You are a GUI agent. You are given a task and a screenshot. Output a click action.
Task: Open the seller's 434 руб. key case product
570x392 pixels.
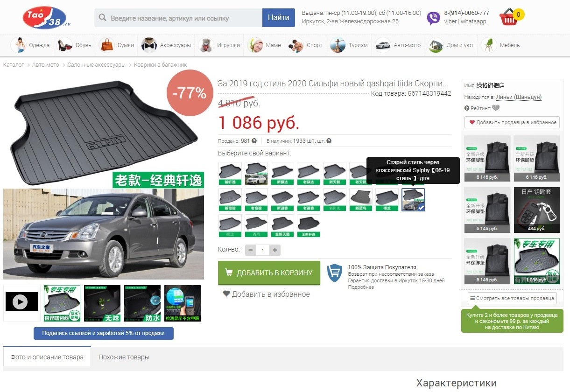pyautogui.click(x=537, y=210)
